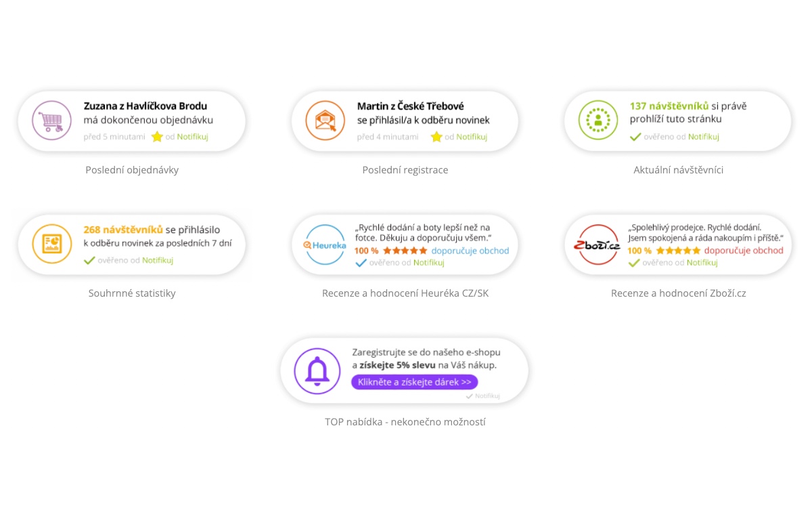Click the purple shopping cart icon

tap(51, 121)
